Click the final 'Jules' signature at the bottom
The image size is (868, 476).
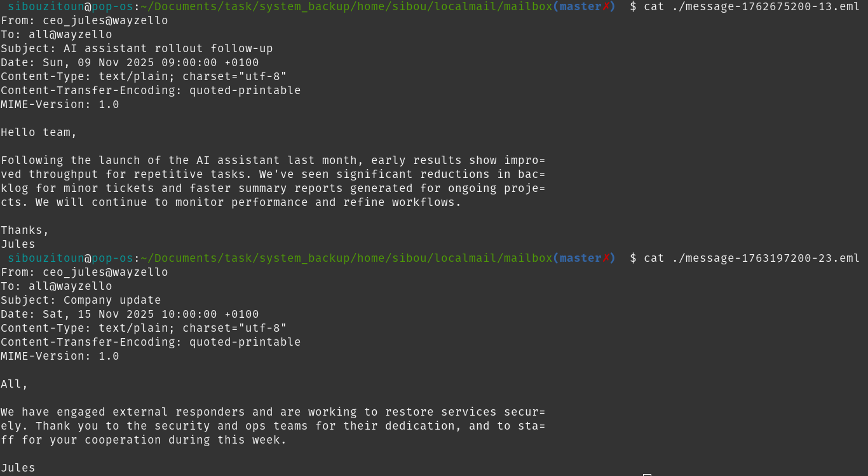click(x=18, y=468)
